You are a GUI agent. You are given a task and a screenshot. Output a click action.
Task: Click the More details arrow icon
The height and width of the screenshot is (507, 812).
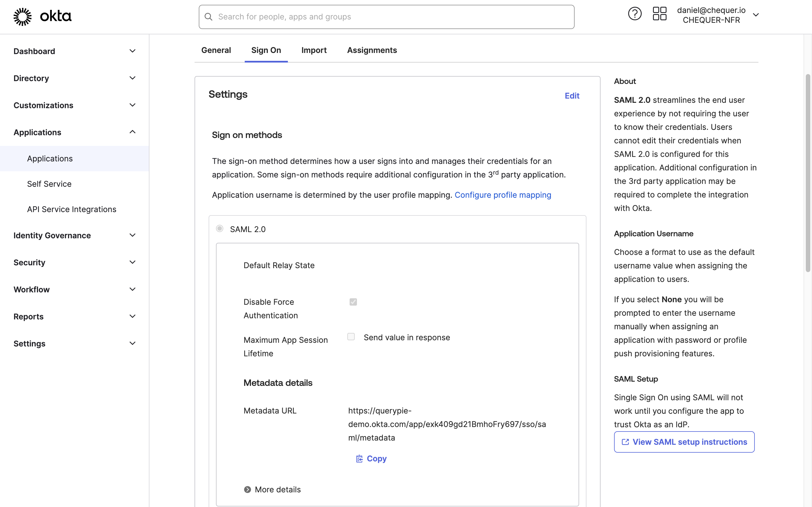click(x=247, y=489)
